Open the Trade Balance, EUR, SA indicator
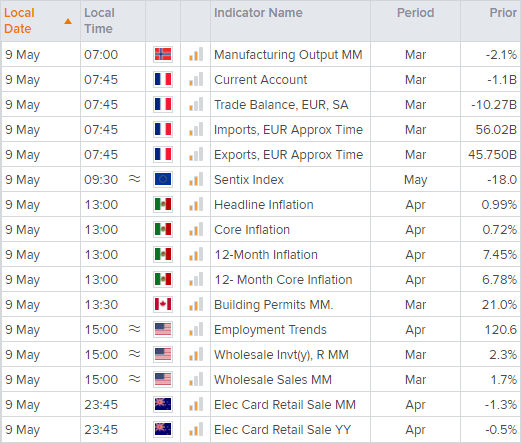 click(281, 105)
